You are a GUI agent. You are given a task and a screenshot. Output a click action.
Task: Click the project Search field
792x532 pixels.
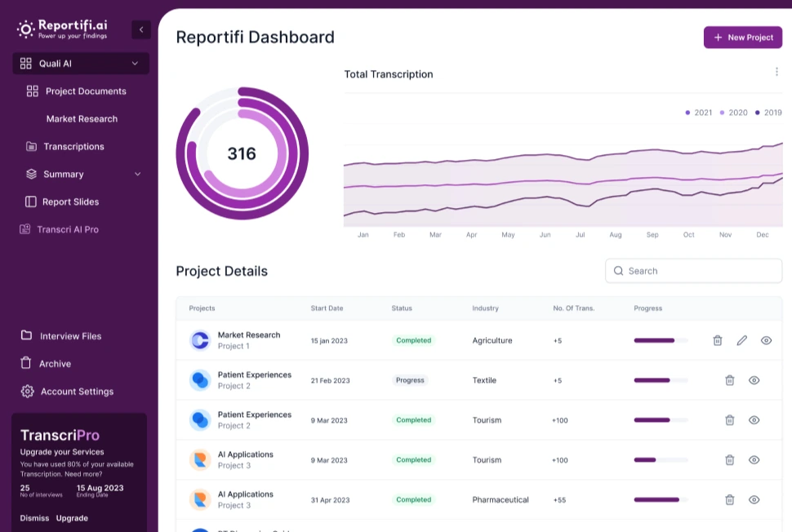tap(693, 271)
